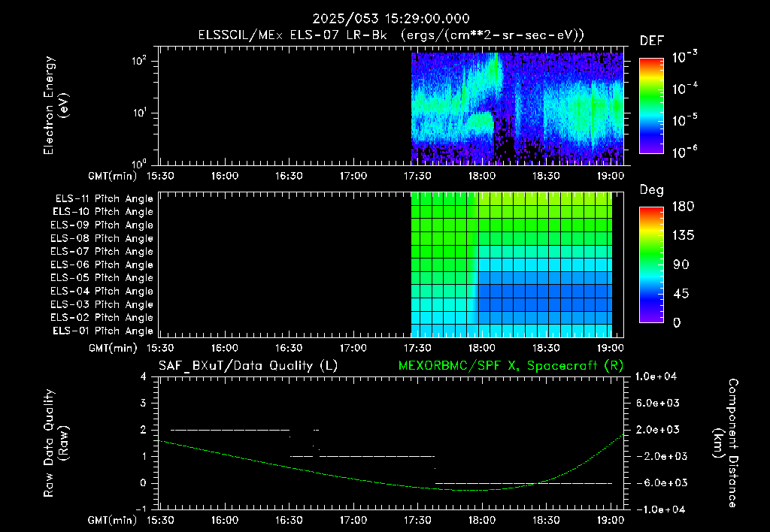
Task: Click the Raw Data Quality (Raw) axis label
Action: 56,443
